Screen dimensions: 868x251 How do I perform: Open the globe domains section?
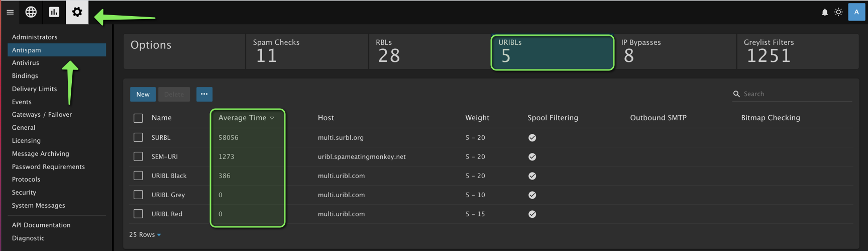click(x=31, y=12)
